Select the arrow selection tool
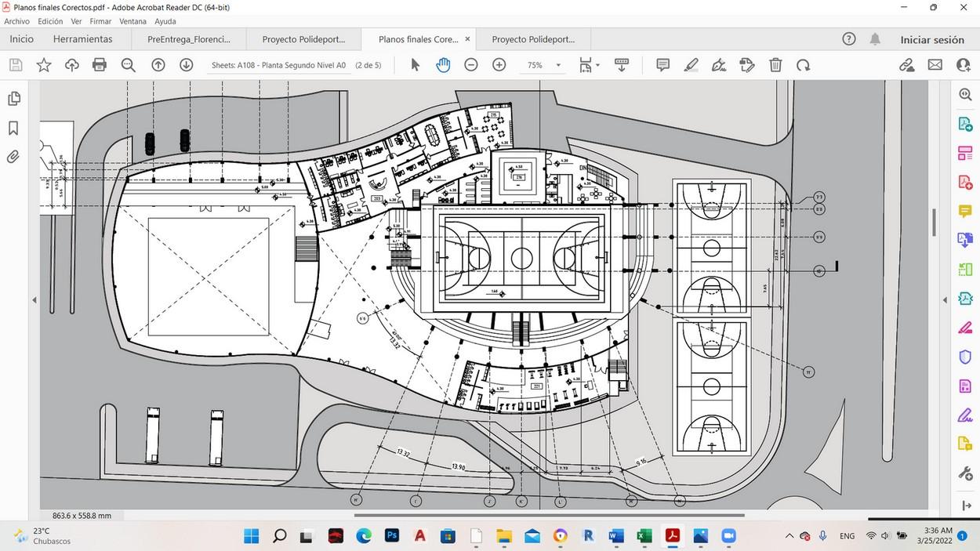Viewport: 980px width, 551px height. tap(416, 65)
